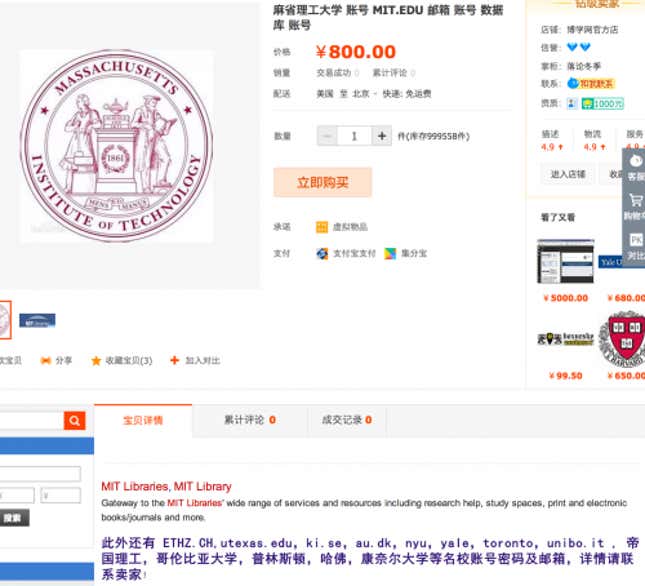Click the 虚拟物品 virtual goods icon
The height and width of the screenshot is (586, 645).
coord(322,227)
